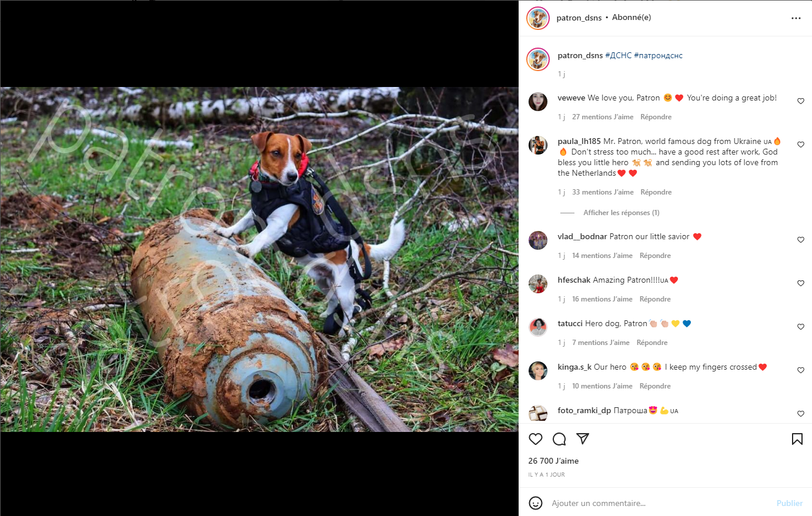Open veweve's profile avatar
The width and height of the screenshot is (812, 516).
[538, 102]
